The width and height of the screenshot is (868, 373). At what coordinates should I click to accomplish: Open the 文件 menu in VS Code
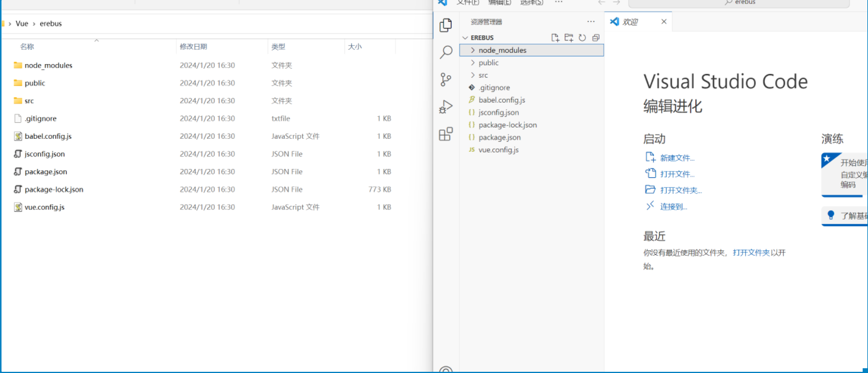pos(468,2)
